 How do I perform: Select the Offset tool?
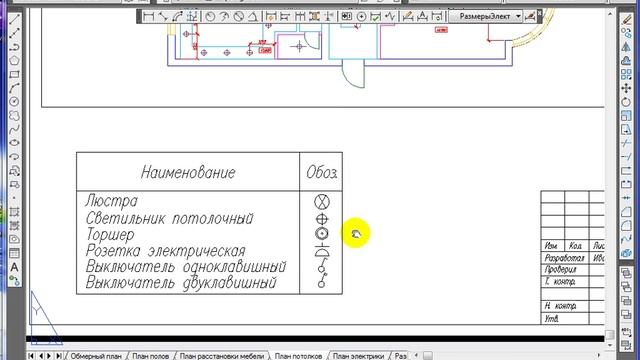coord(626,60)
